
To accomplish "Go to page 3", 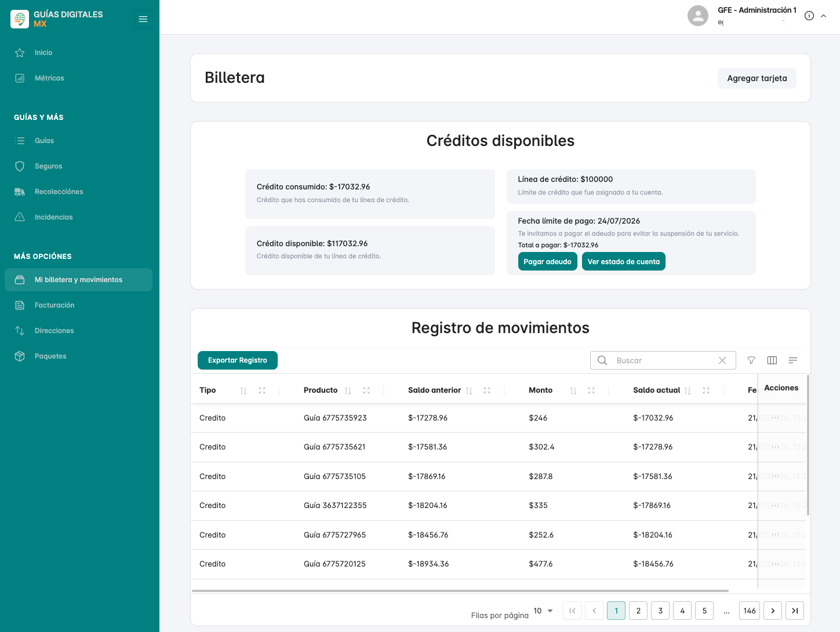I will pyautogui.click(x=660, y=611).
